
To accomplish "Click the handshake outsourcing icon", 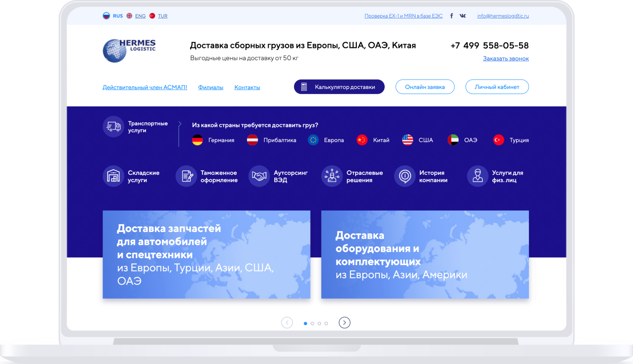I will coord(259,176).
